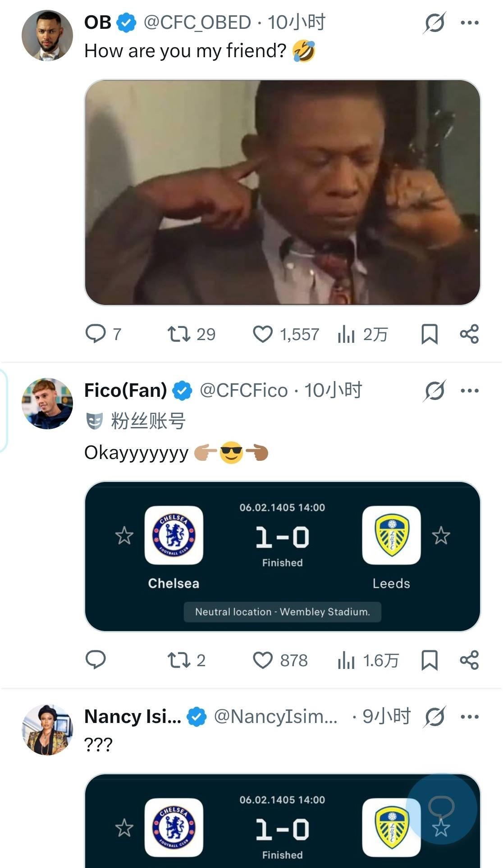Open more options on Fico(Fan) tweet
Image resolution: width=503 pixels, height=868 pixels.
(470, 391)
